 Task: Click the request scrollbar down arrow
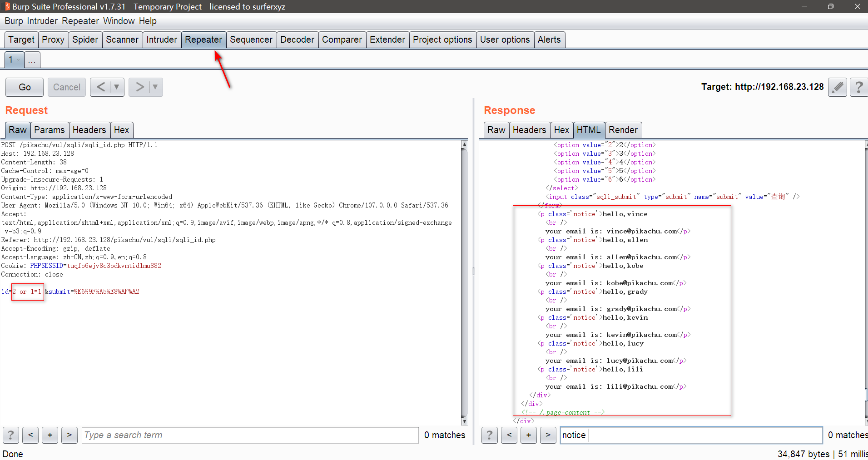tap(464, 421)
